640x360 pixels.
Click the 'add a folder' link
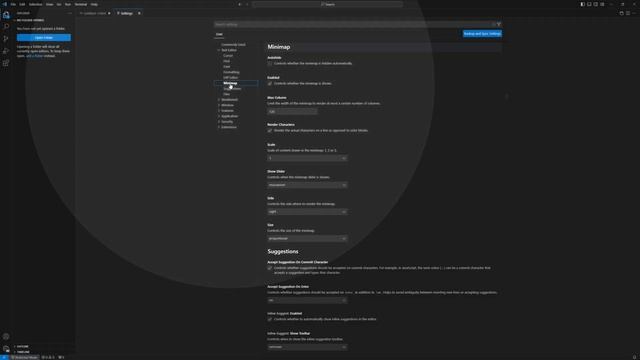34,56
